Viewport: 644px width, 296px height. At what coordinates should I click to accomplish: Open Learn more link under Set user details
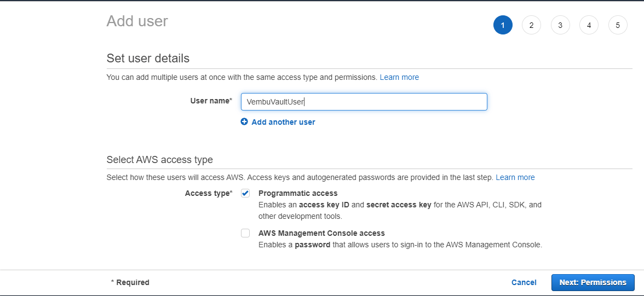coord(399,77)
